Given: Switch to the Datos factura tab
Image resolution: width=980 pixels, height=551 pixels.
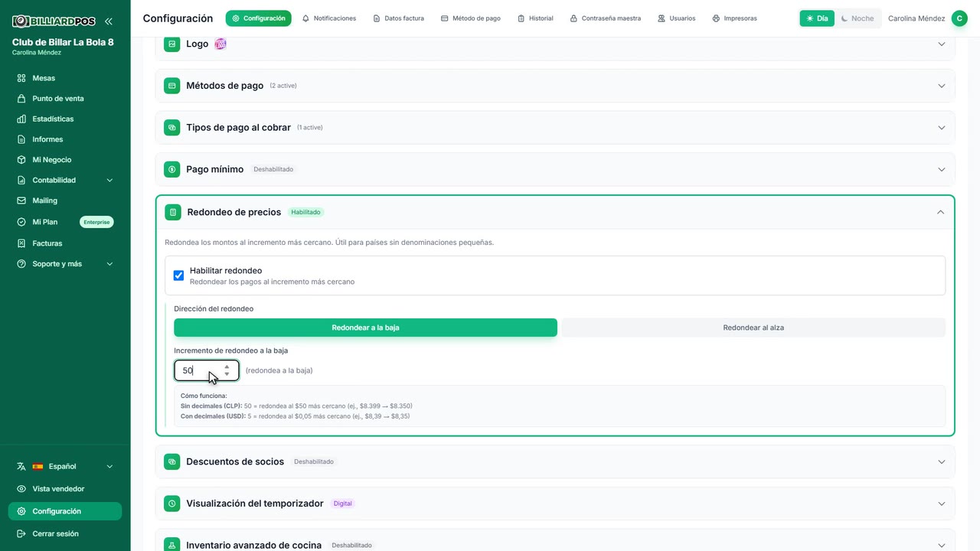Looking at the screenshot, I should tap(398, 18).
